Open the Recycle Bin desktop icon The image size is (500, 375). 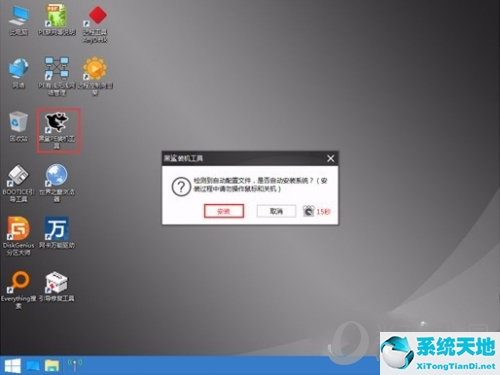(18, 127)
